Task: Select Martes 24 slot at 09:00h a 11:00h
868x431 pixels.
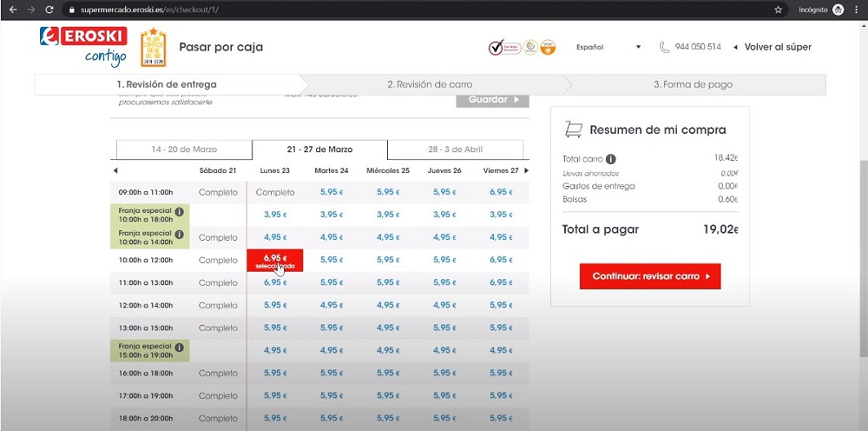Action: (x=334, y=192)
